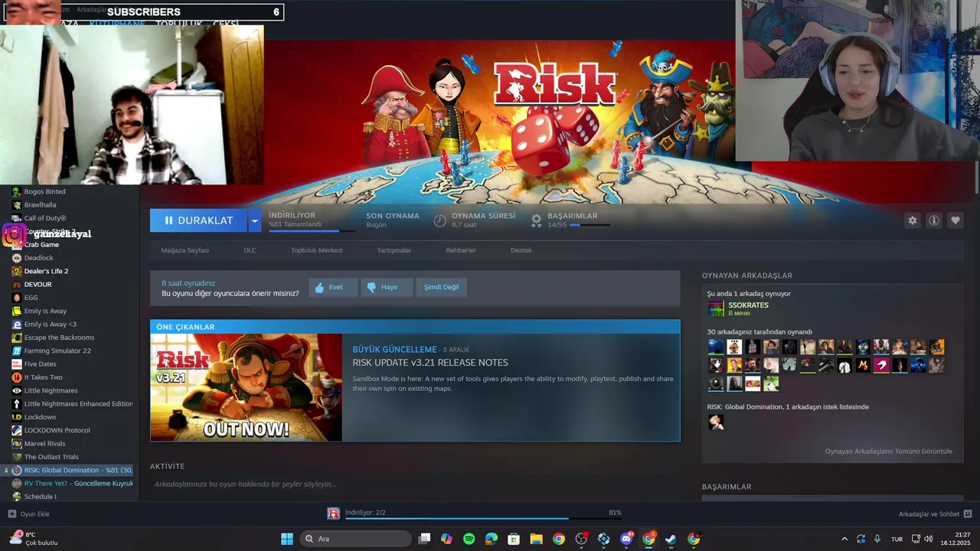Open RISK UPDATE v3.21 RELEASE NOTES
Image resolution: width=980 pixels, height=551 pixels.
(x=430, y=363)
